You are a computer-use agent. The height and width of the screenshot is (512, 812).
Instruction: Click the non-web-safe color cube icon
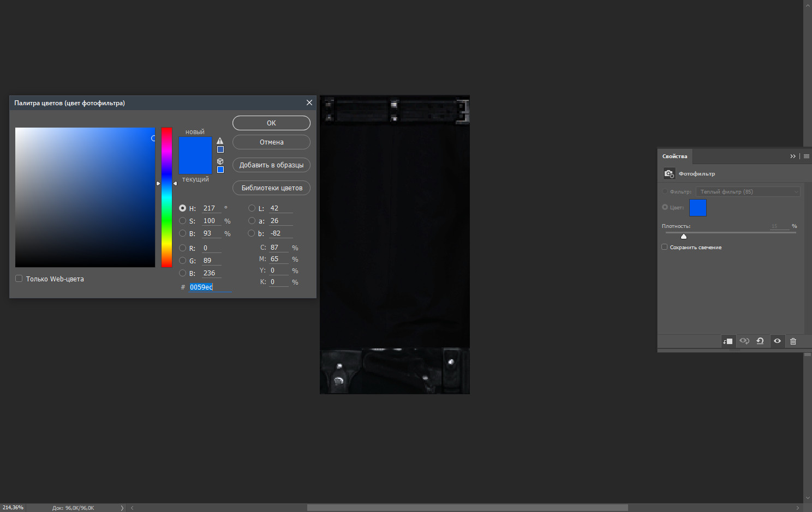point(220,161)
